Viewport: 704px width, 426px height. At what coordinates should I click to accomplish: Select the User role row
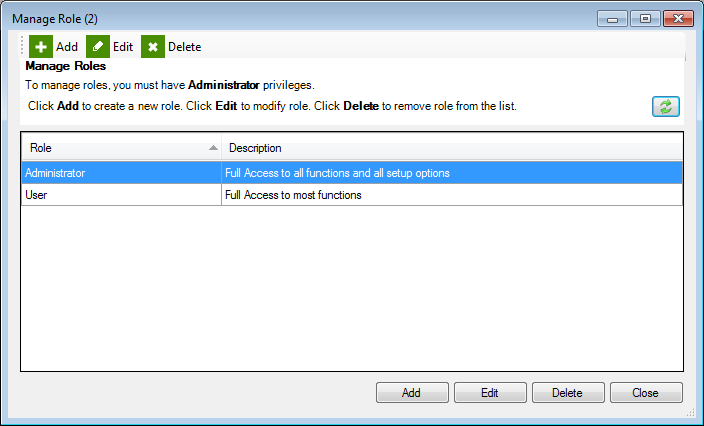pyautogui.click(x=352, y=195)
